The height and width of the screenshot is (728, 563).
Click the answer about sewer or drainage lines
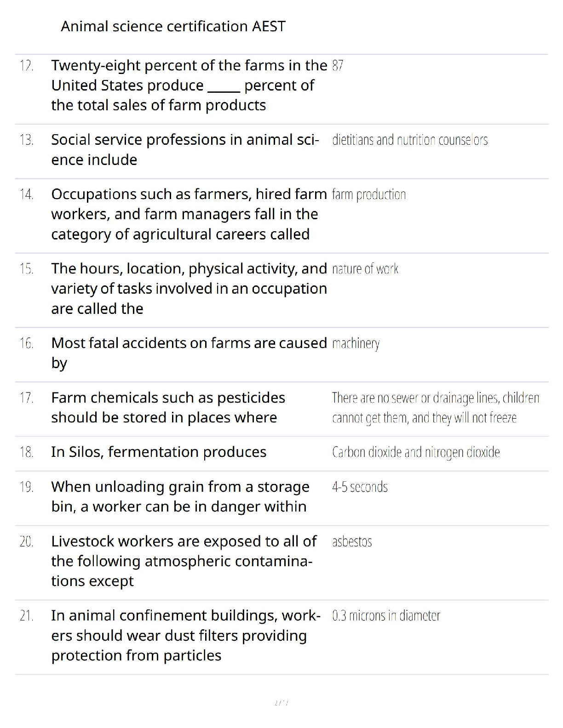pyautogui.click(x=435, y=407)
